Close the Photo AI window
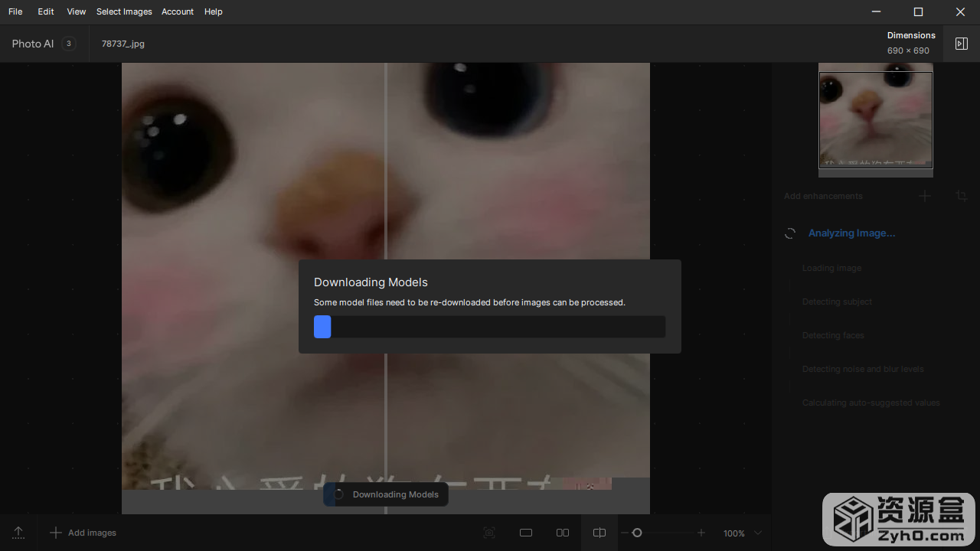Screen dimensions: 980x551 (x=960, y=11)
